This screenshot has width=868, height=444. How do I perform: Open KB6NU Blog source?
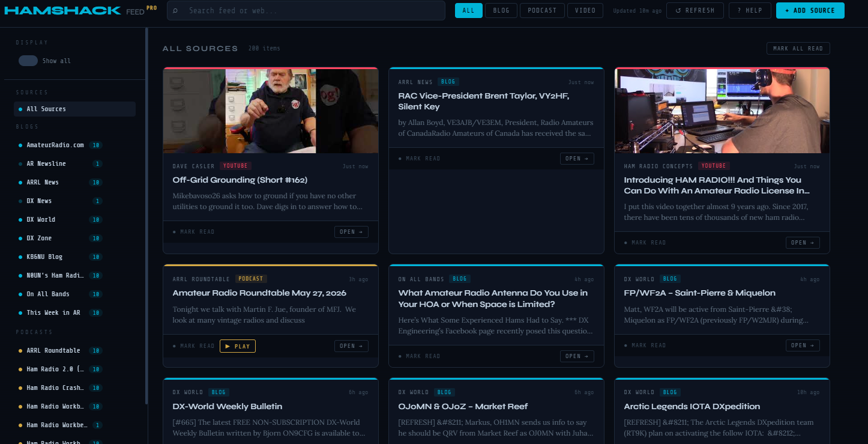[x=61, y=257]
